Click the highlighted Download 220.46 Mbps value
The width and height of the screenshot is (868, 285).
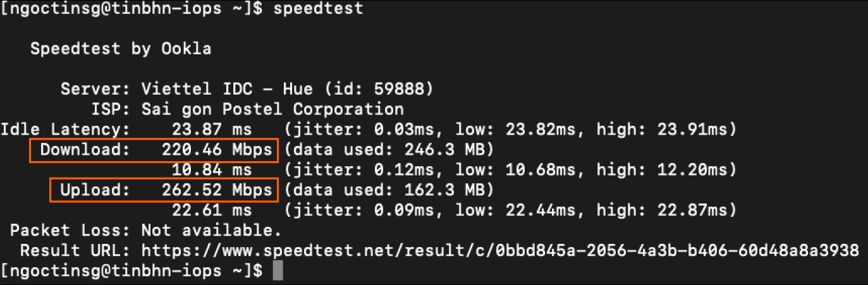(x=217, y=150)
